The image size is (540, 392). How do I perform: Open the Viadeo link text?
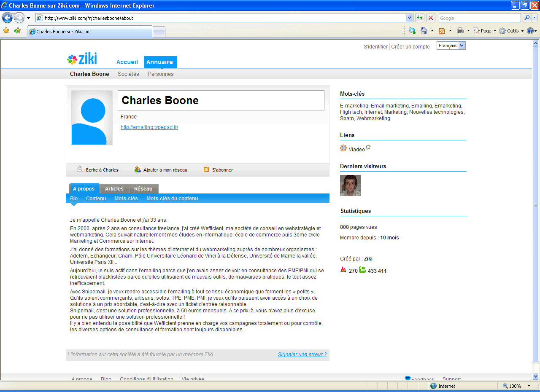[357, 150]
